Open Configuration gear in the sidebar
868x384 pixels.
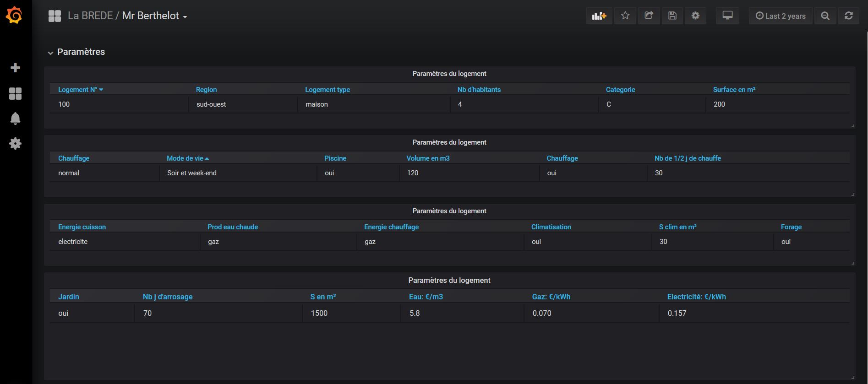click(15, 144)
